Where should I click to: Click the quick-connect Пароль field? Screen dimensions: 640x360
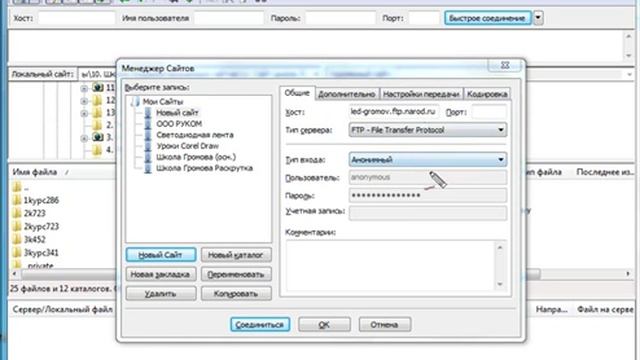coord(340,18)
